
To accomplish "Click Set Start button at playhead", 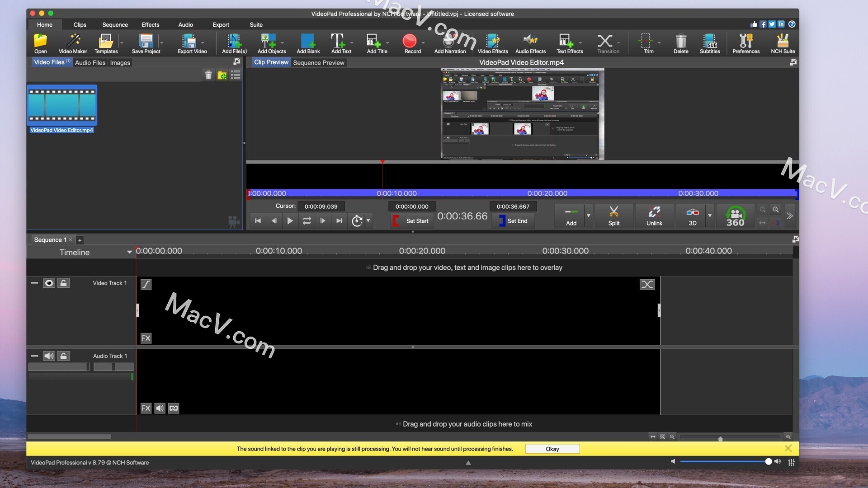I will click(x=411, y=221).
